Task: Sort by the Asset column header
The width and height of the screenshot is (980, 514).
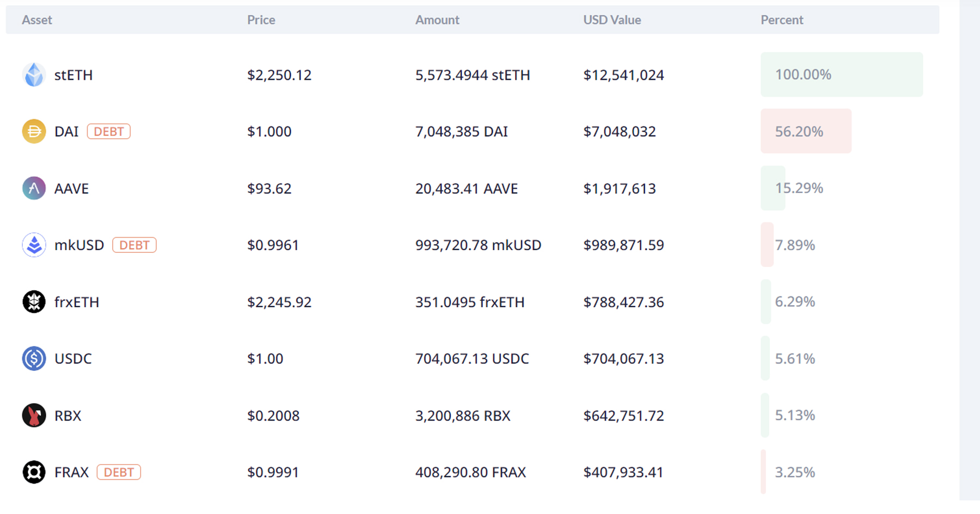Action: (37, 20)
